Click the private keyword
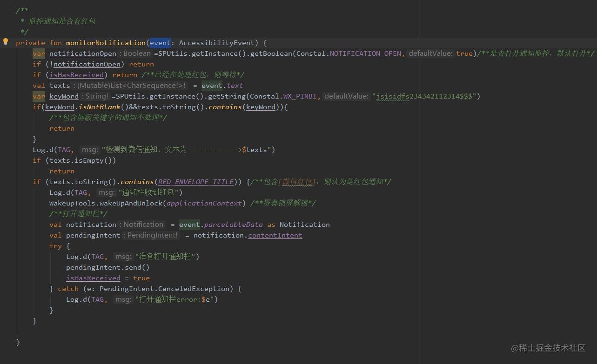597x364 pixels. pos(31,43)
